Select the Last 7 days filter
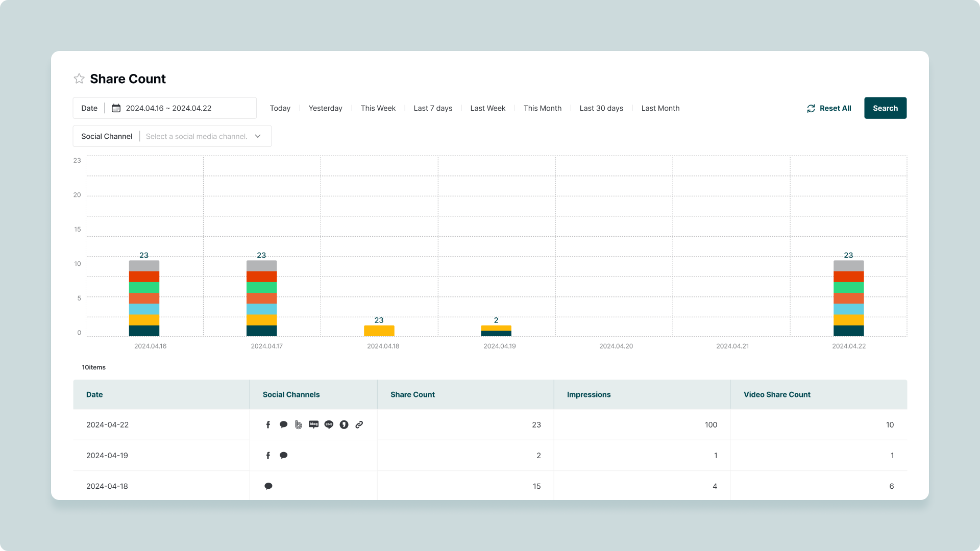Screen dimensions: 980x551 [x=433, y=108]
